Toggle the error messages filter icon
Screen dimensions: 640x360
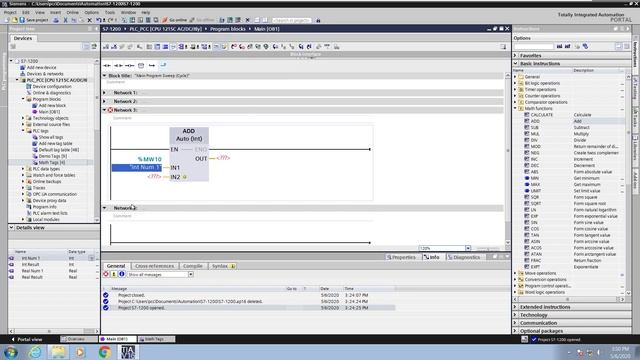(x=106, y=275)
